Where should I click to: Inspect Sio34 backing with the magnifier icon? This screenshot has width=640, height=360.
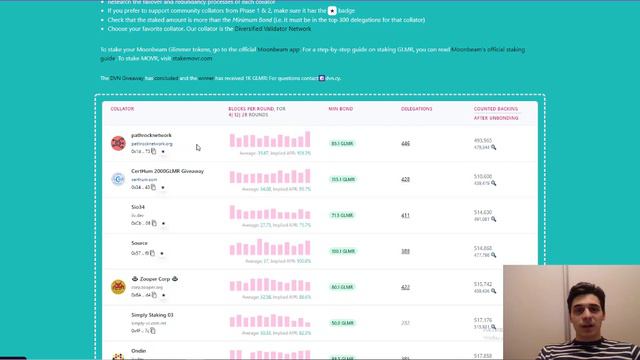[x=493, y=219]
